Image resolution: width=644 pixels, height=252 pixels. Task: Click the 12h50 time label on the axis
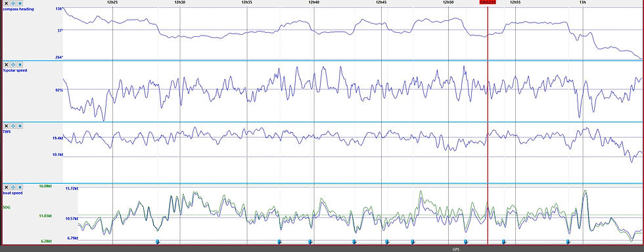click(448, 2)
